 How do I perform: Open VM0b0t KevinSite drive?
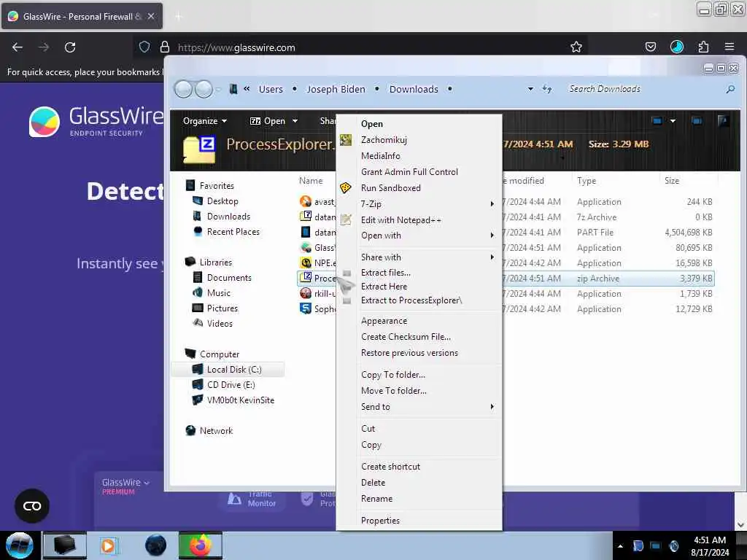coord(241,400)
